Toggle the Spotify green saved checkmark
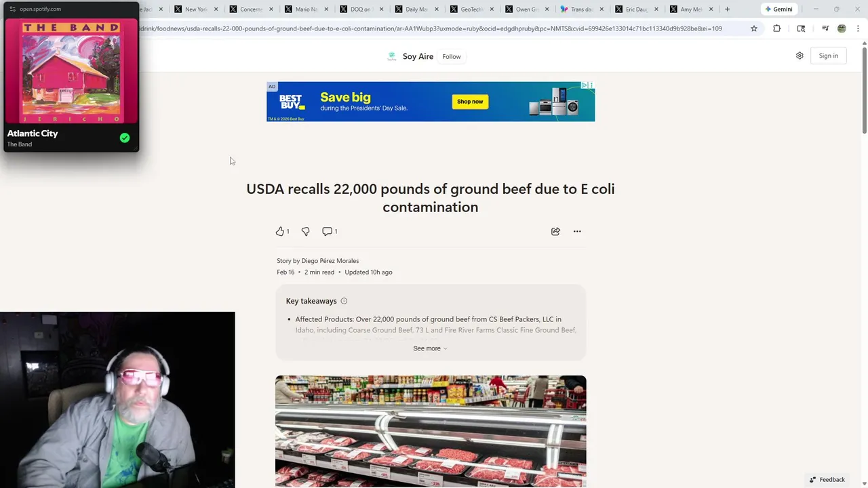 coord(125,138)
